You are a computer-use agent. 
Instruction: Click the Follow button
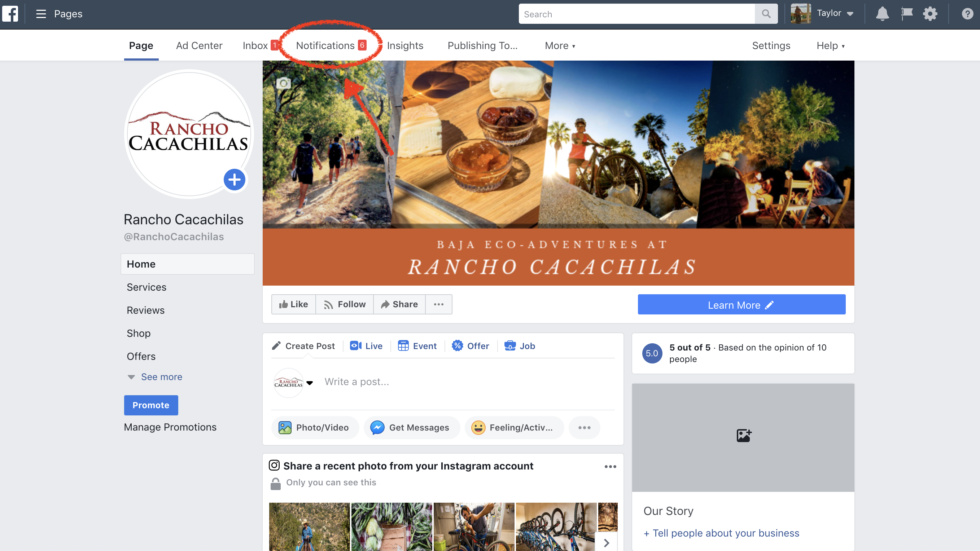point(345,304)
